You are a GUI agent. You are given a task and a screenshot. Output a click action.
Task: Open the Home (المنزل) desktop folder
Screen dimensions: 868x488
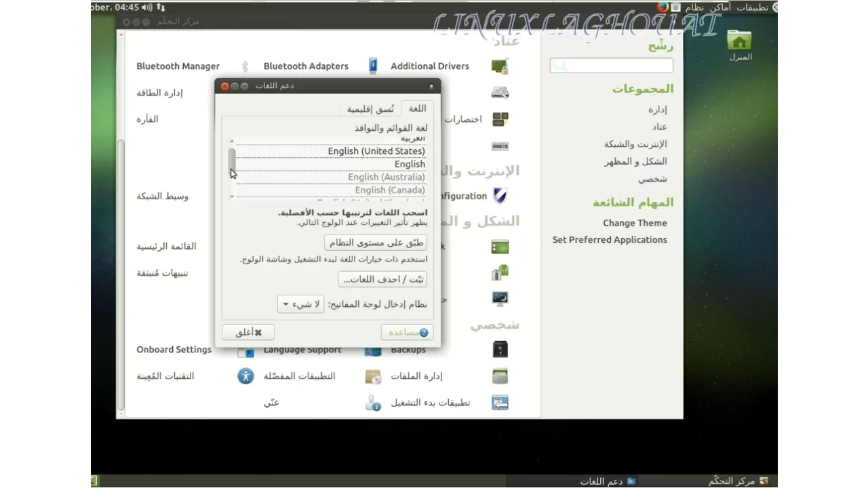[740, 45]
